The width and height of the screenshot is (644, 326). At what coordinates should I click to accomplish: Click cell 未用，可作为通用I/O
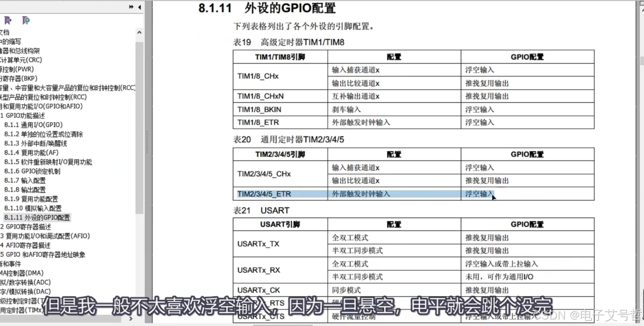(528, 277)
